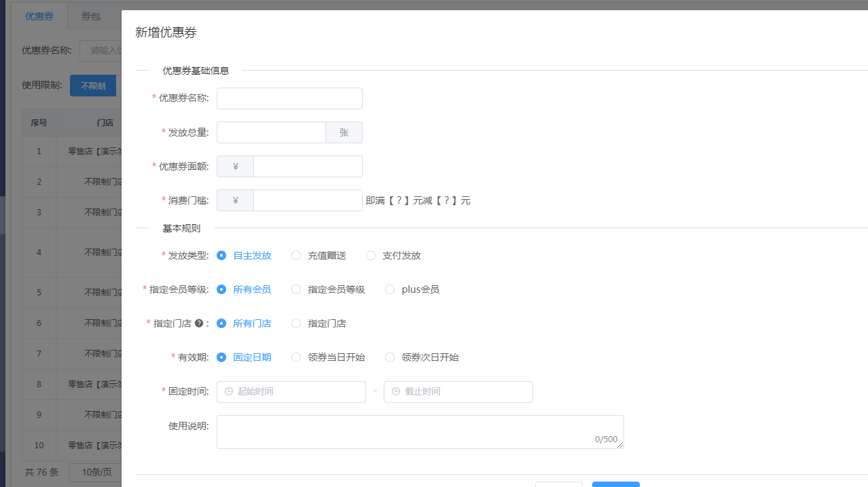This screenshot has height=487, width=868.
Task: Pick 固定日期 validity option
Action: coord(244,357)
